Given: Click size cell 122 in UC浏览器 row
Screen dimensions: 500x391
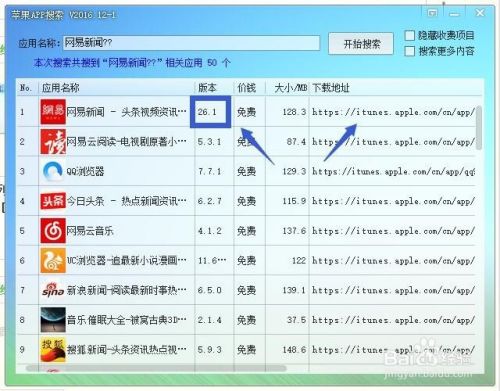Looking at the screenshot, I should (299, 260).
